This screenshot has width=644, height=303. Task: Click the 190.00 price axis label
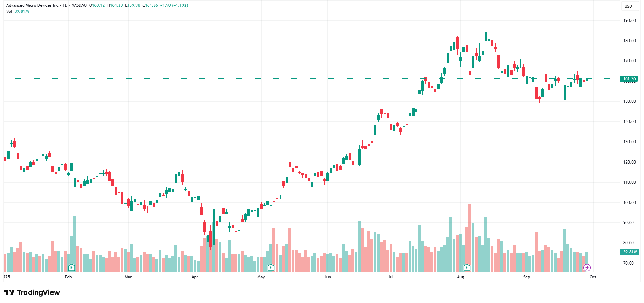pyautogui.click(x=629, y=21)
